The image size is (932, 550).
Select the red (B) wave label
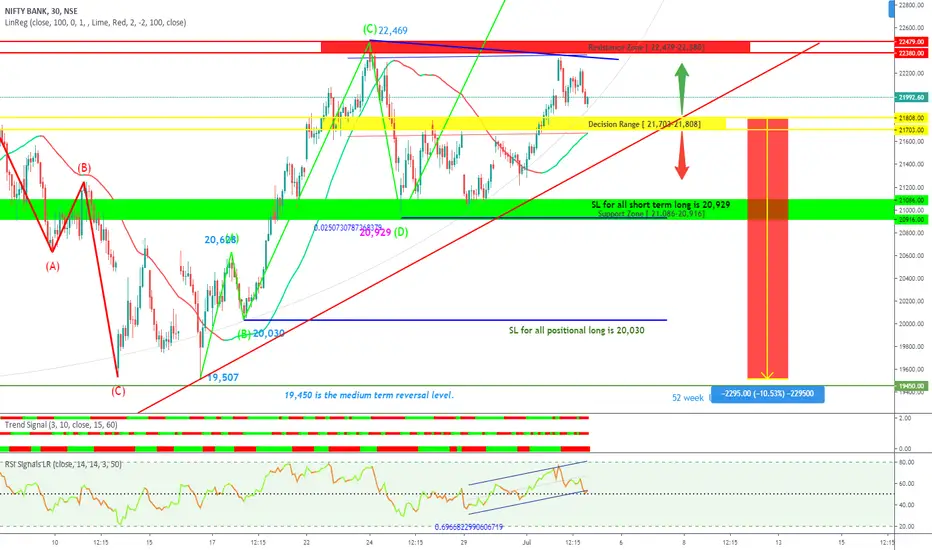[x=84, y=168]
